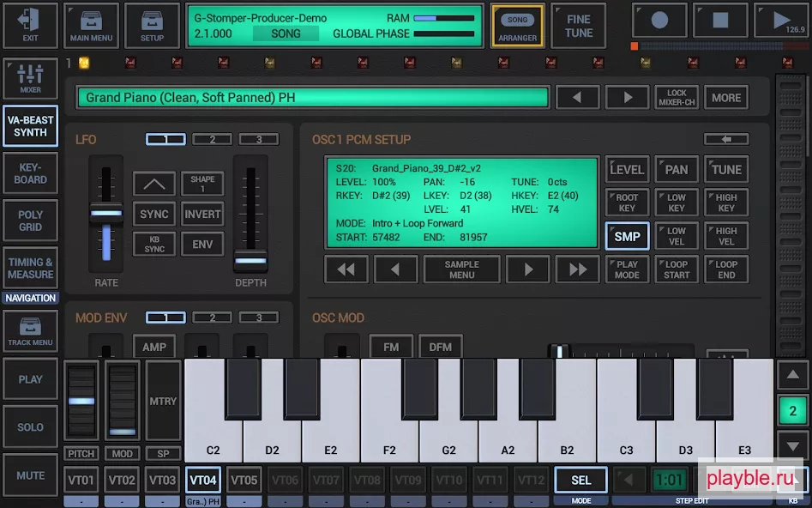Select track VT04
This screenshot has height=508, width=812.
(x=202, y=480)
